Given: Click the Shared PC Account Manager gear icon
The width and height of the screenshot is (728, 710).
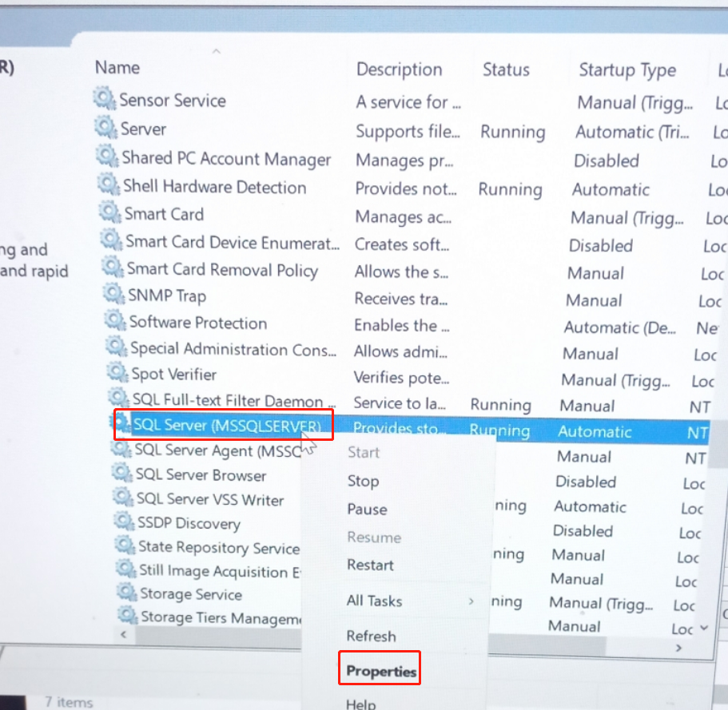Looking at the screenshot, I should click(x=107, y=157).
